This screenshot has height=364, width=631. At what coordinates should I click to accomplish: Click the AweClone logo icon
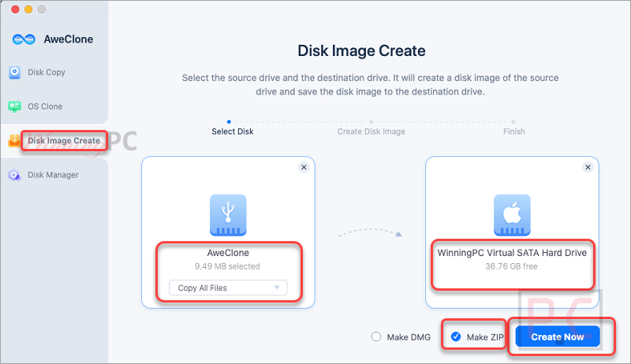[x=24, y=39]
